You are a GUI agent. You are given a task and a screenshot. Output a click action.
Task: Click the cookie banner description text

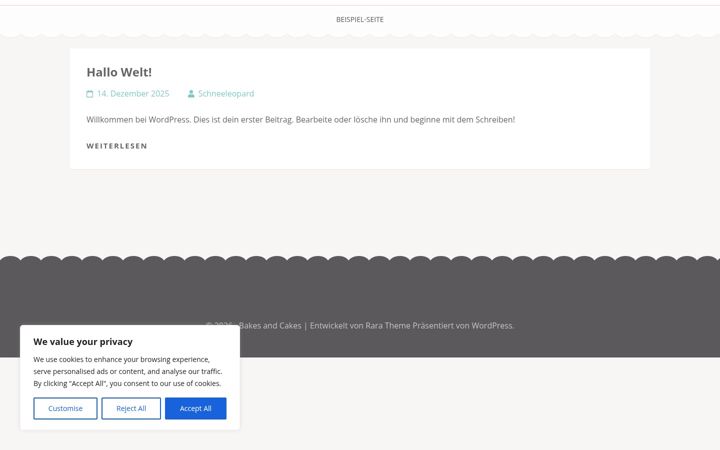(x=128, y=371)
